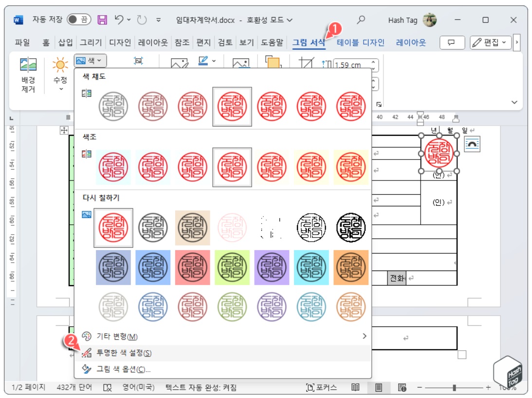Viewport: 532px width, 398px height.
Task: Click the picture border pen icon
Action: click(203, 61)
